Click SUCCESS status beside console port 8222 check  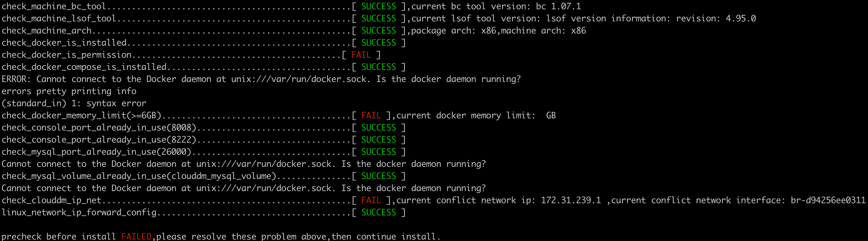pos(378,140)
